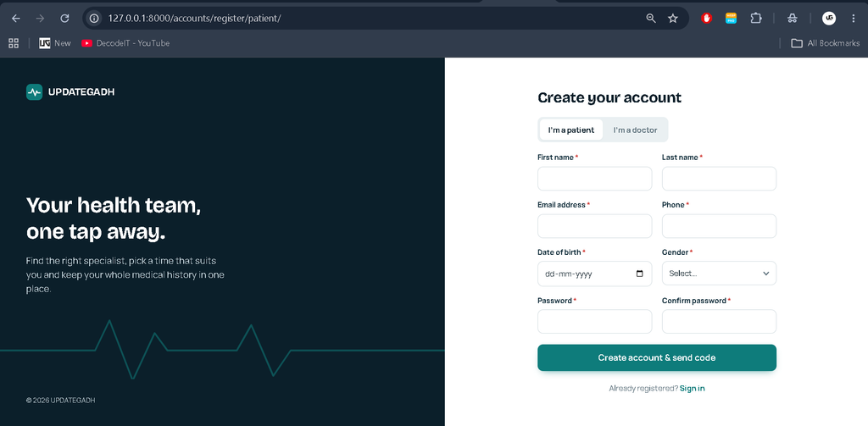Open the Extensions puzzle piece menu
868x426 pixels.
coord(756,19)
